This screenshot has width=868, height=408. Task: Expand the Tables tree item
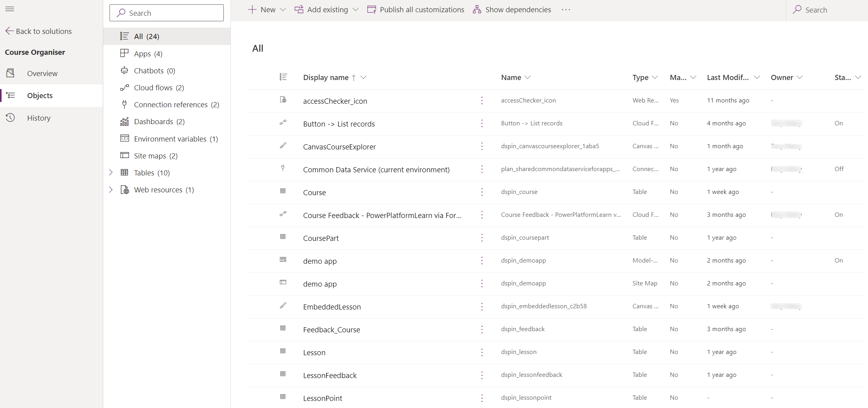point(111,172)
